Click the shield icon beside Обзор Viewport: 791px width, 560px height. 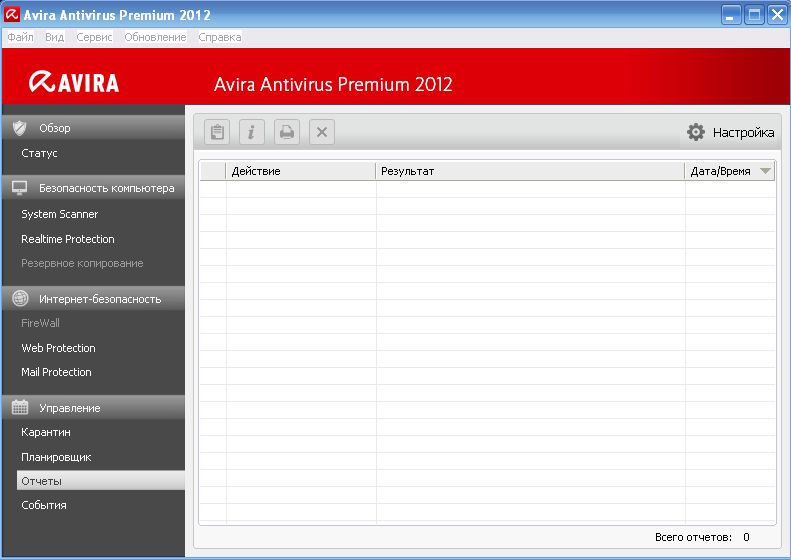coord(20,128)
